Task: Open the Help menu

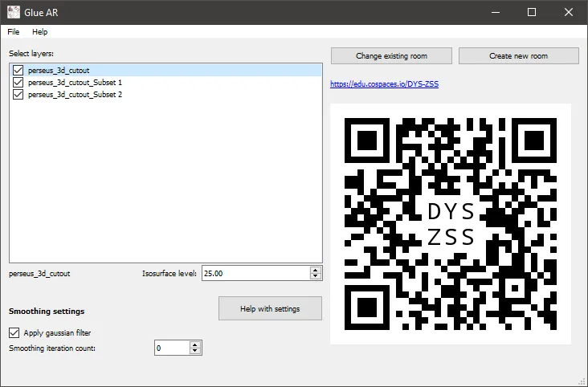Action: tap(39, 32)
